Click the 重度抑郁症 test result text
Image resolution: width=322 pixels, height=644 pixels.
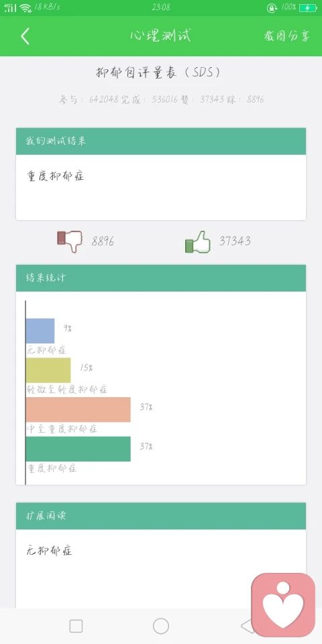click(56, 176)
